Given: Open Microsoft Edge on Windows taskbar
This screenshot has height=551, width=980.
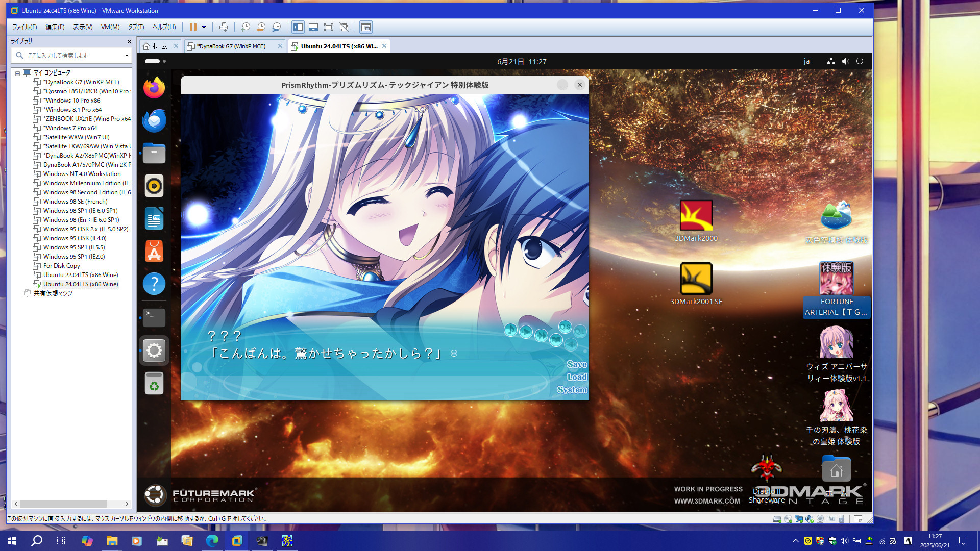Looking at the screenshot, I should tap(212, 540).
